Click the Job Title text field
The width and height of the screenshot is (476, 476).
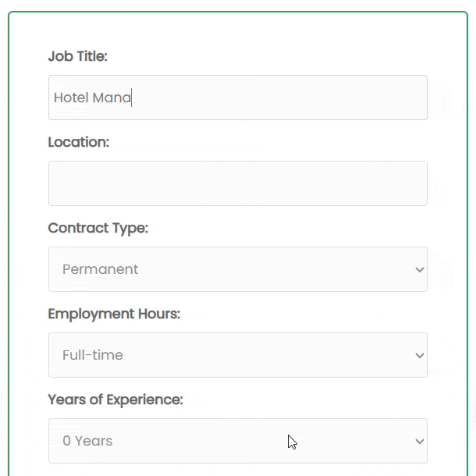tap(237, 98)
